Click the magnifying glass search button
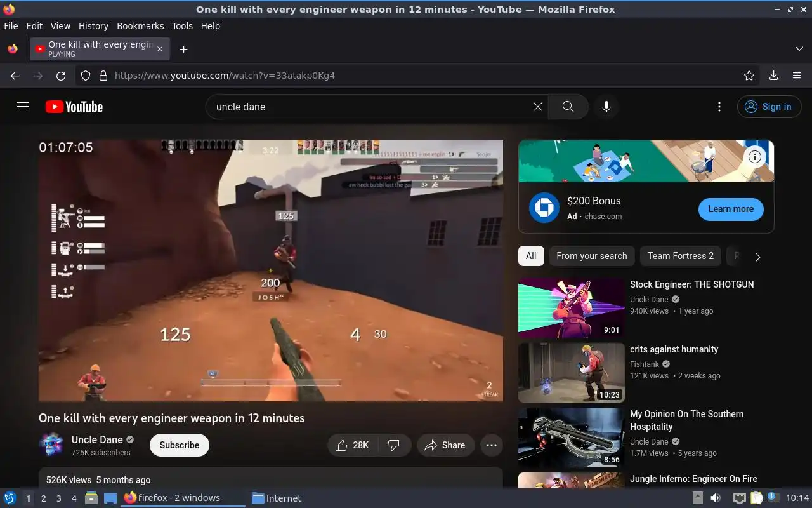Viewport: 812px width, 508px height. pos(568,107)
